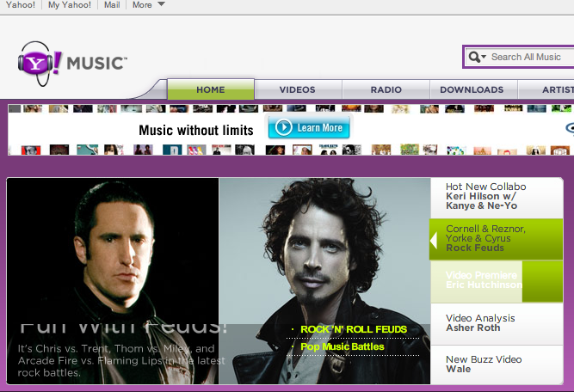The image size is (574, 392).
Task: Select New Buzz Video Wale item
Action: tap(497, 364)
